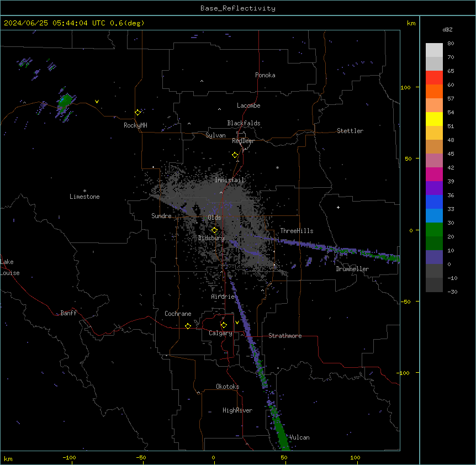Click the light gray 80 dBZ legend swatch
Screen dimensions: 476x465
[434, 50]
